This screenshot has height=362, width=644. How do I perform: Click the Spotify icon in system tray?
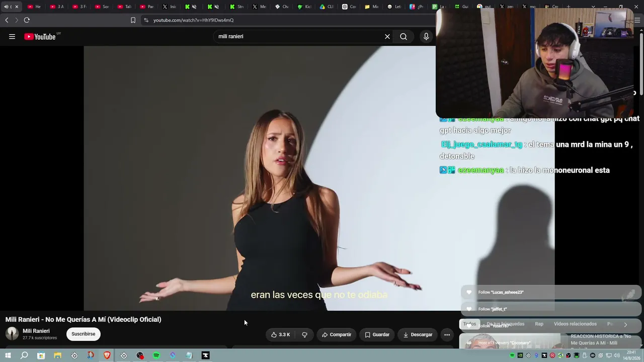512,355
